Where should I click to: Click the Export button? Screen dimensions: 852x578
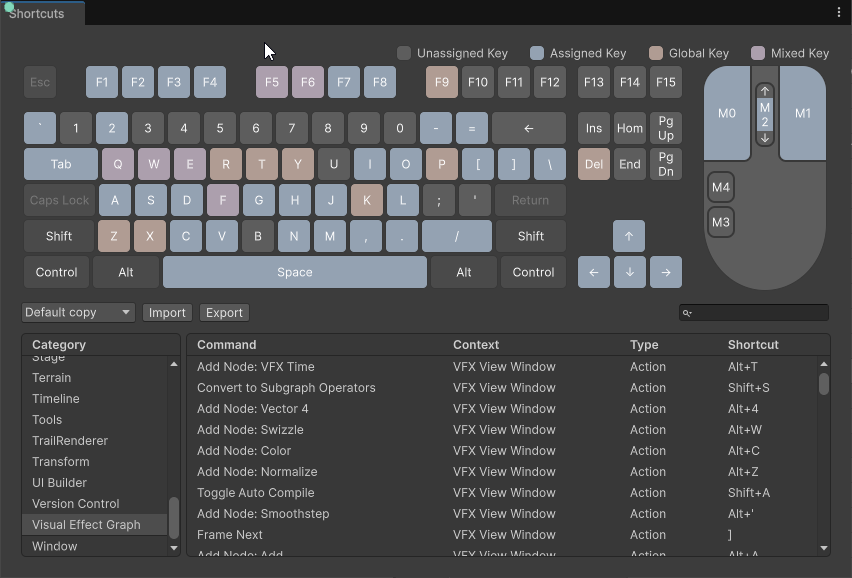pyautogui.click(x=224, y=312)
